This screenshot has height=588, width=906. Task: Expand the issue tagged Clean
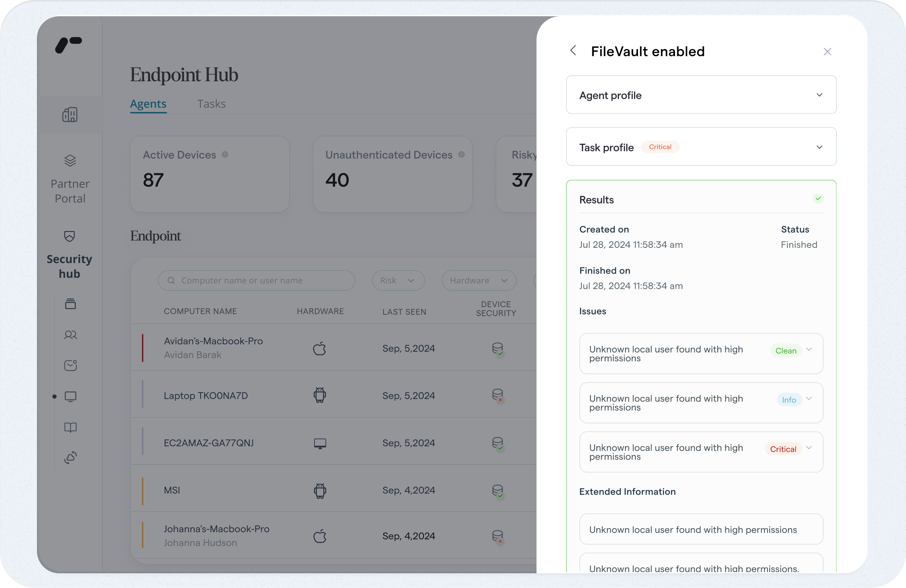coord(809,349)
